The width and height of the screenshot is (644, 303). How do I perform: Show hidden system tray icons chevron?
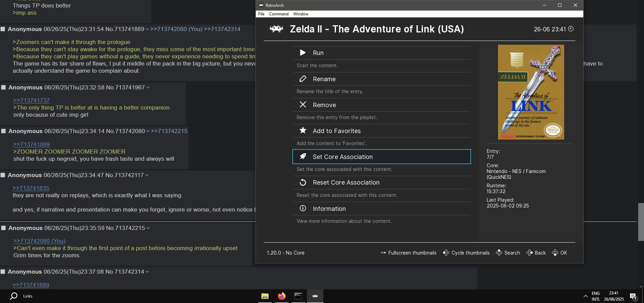[585, 296]
